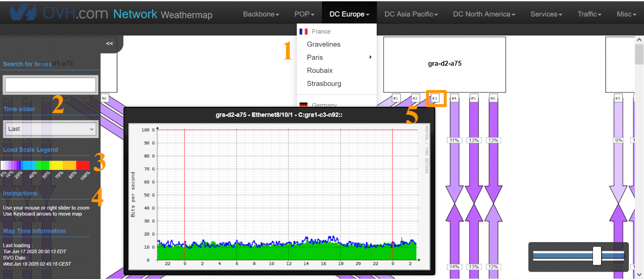The image size is (644, 279).
Task: Click port #4 on gra-d2-a75
Action: tap(454, 98)
